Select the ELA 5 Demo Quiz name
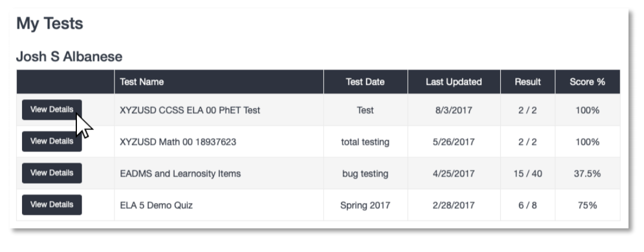644x252 pixels. [x=156, y=205]
